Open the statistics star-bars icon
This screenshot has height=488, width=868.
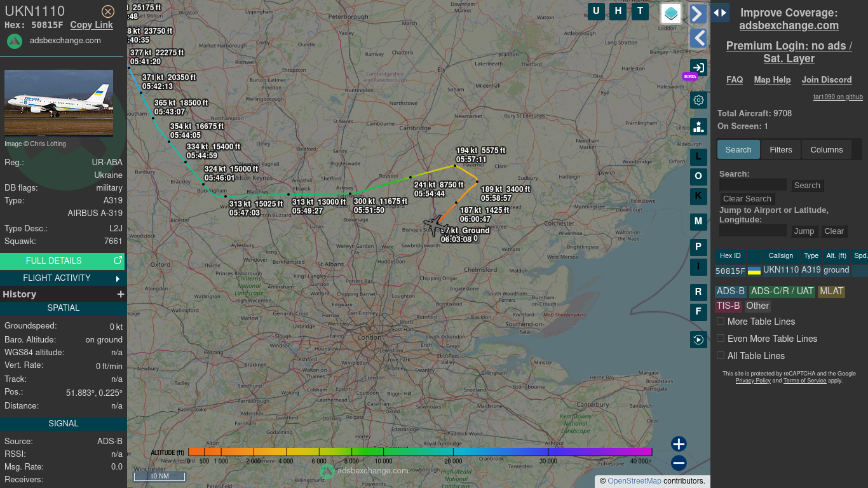[x=698, y=126]
